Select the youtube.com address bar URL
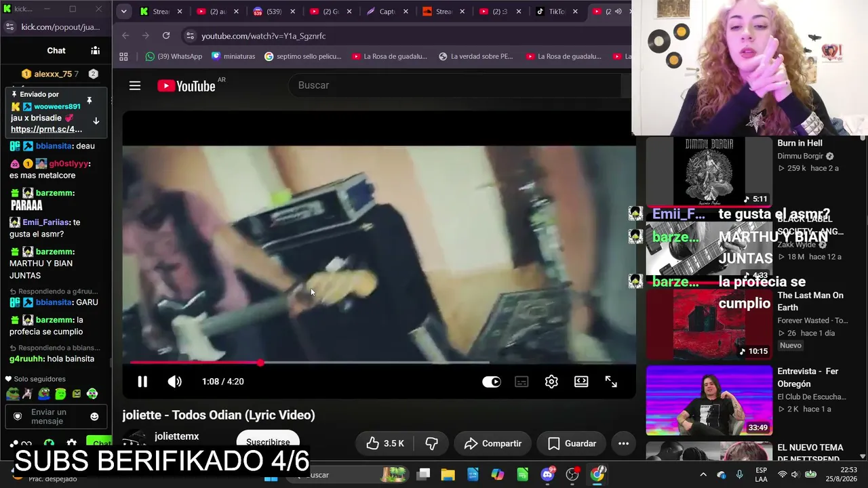Viewport: 868px width, 488px height. [x=264, y=36]
